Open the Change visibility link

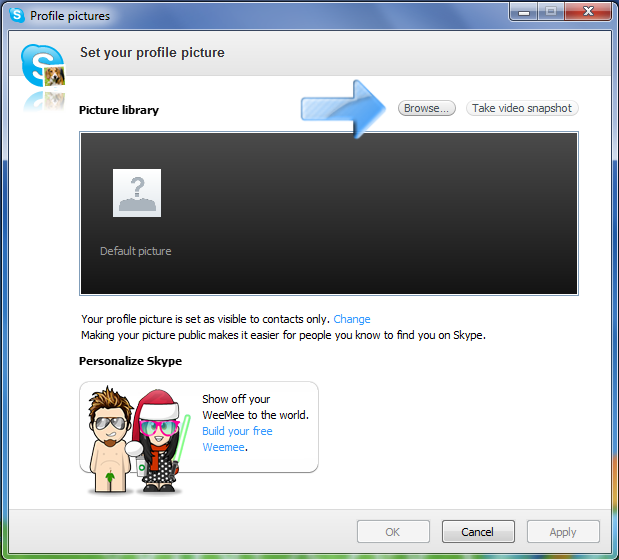pyautogui.click(x=352, y=319)
